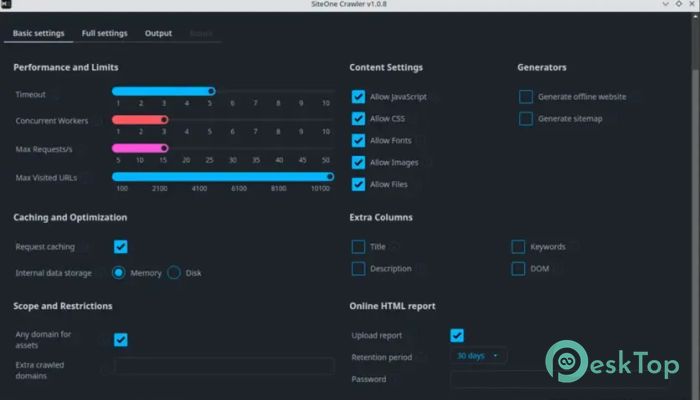The width and height of the screenshot is (700, 400).
Task: Uncheck the Upload report checkbox
Action: (x=457, y=336)
